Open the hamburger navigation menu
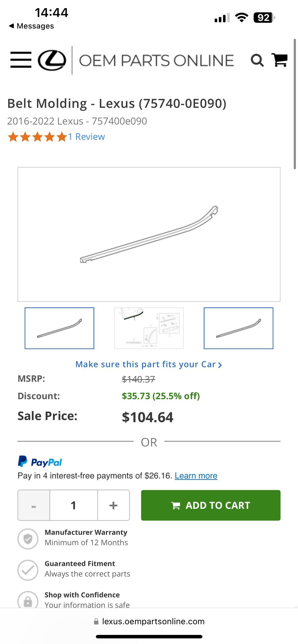This screenshot has width=298, height=644. pos(21,60)
